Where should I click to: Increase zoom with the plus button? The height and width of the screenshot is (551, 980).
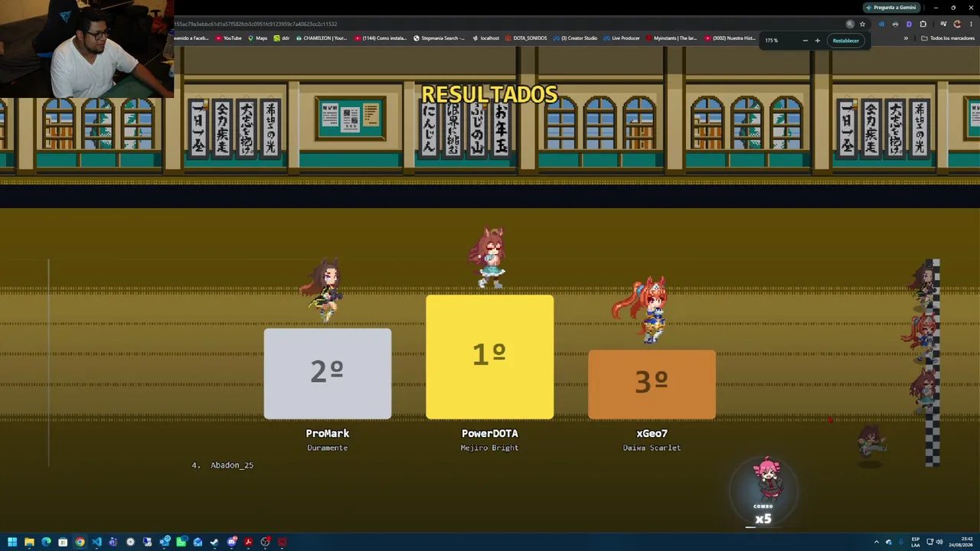817,41
